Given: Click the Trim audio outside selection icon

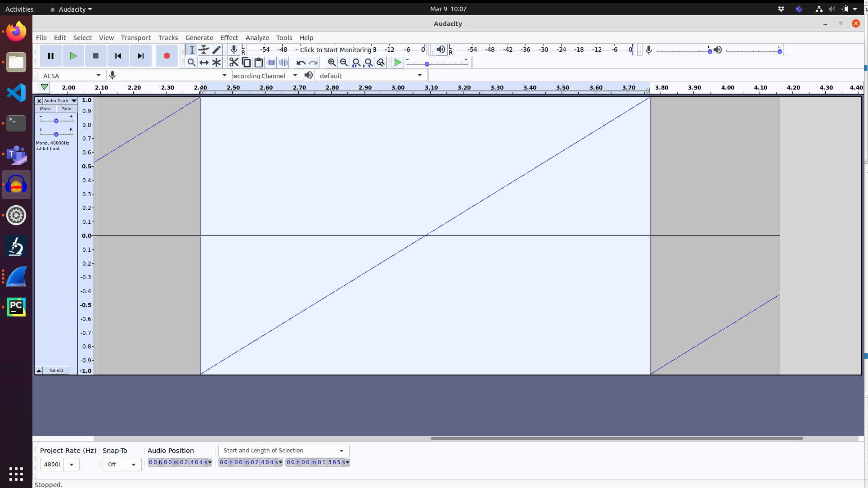Looking at the screenshot, I should (x=271, y=63).
